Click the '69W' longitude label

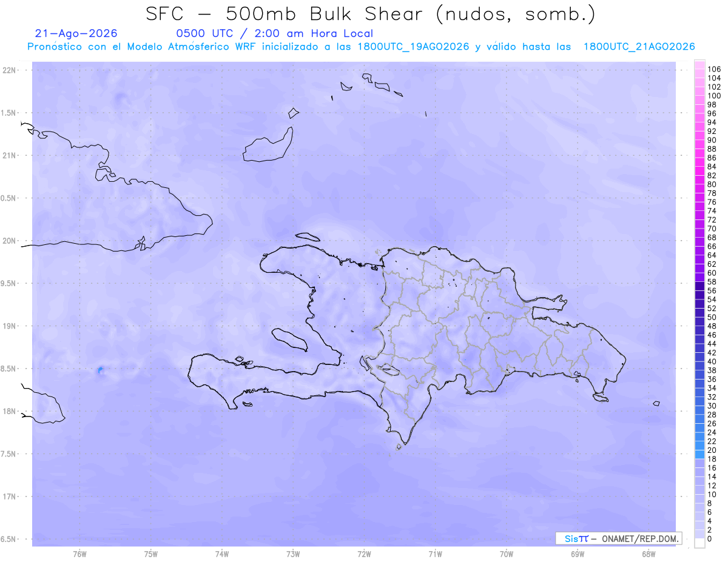click(x=578, y=554)
